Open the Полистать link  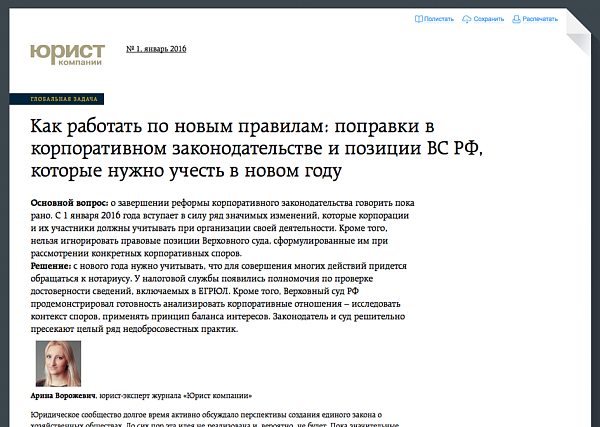click(439, 19)
